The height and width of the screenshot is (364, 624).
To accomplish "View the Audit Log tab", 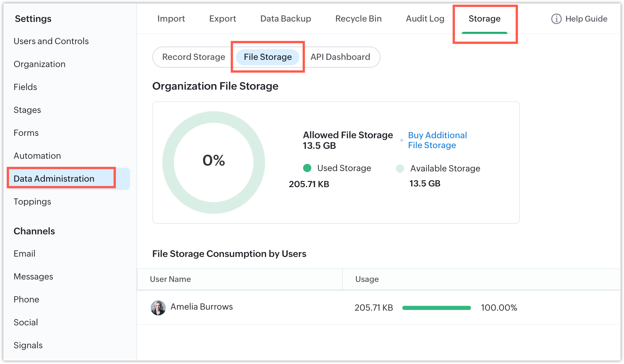I will point(425,19).
